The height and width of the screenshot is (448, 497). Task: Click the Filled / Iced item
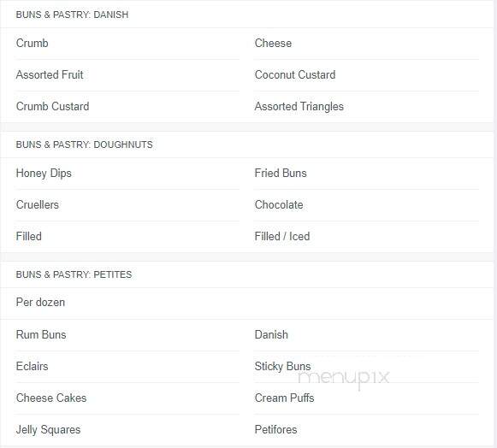pos(282,236)
